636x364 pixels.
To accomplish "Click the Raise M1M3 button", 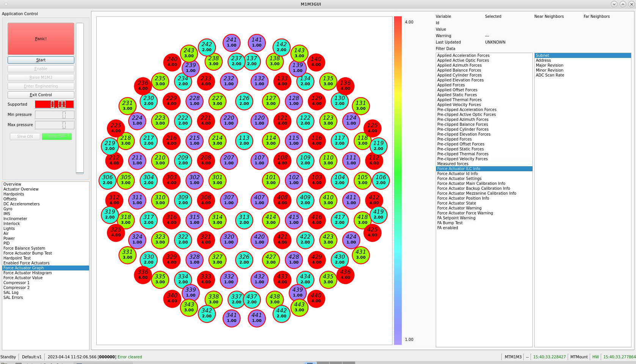I will pos(41,77).
